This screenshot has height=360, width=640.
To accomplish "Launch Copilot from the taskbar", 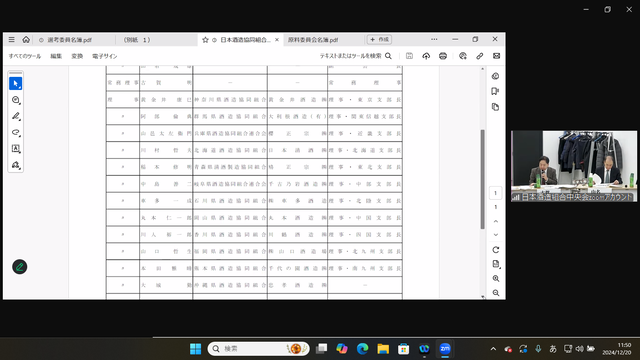I will [342, 349].
